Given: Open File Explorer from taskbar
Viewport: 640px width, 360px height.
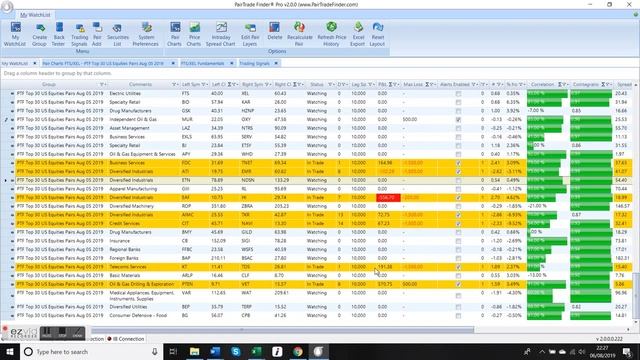Looking at the screenshot, I should click(x=194, y=351).
